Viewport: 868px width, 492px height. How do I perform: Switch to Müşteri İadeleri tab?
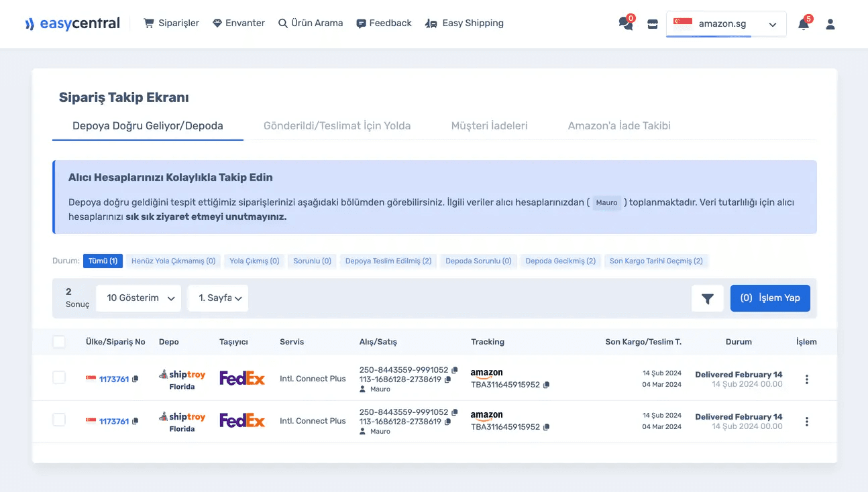489,125
